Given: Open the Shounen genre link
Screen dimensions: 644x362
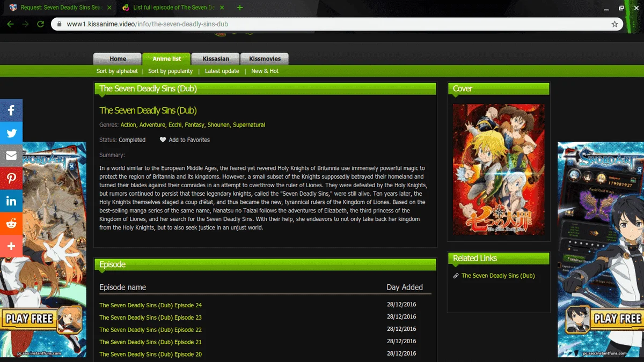Looking at the screenshot, I should (218, 125).
